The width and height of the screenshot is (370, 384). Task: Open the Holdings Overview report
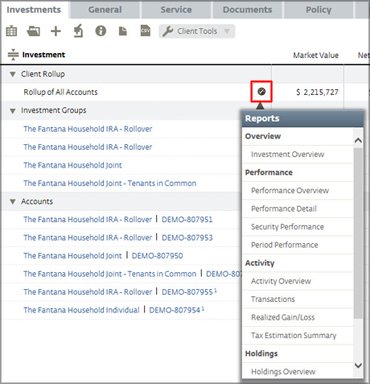[x=283, y=372]
